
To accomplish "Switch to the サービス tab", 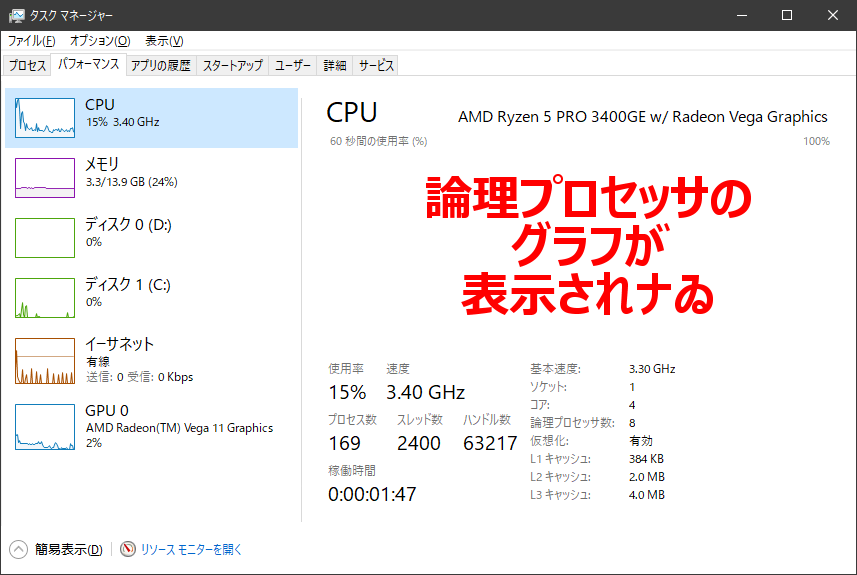I will pyautogui.click(x=375, y=66).
